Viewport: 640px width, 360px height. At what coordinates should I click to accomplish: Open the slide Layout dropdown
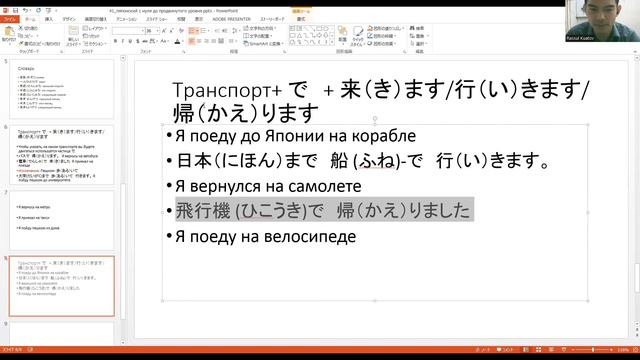tap(95, 28)
